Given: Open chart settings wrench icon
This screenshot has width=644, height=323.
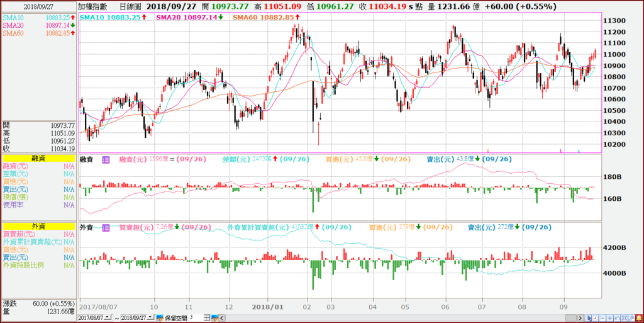Looking at the screenshot, I should [x=631, y=318].
